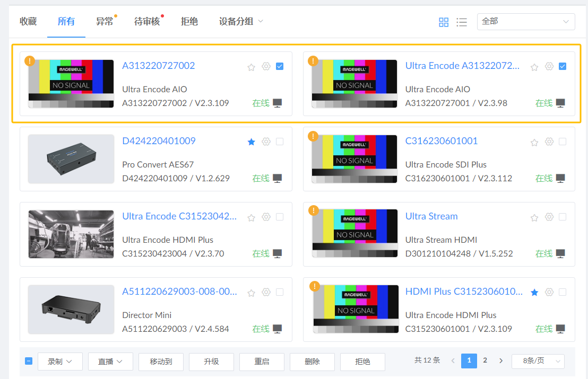Unfavorite HDMI Plus C3152306010 star icon
Screen dimensions: 588x379
click(534, 292)
